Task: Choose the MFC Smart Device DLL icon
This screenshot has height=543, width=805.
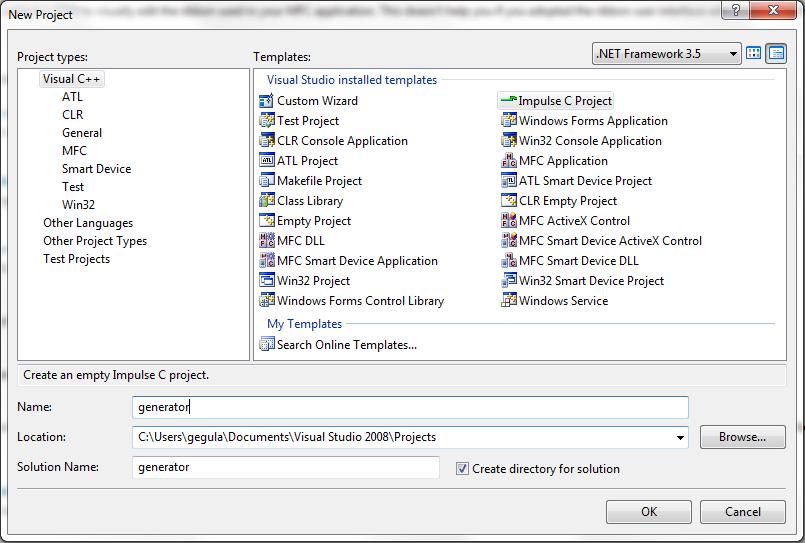Action: (508, 261)
